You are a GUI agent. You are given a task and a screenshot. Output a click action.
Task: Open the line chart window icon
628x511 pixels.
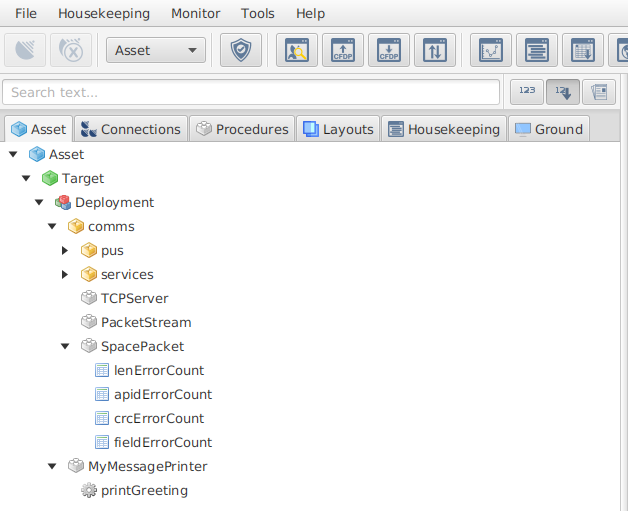click(491, 50)
